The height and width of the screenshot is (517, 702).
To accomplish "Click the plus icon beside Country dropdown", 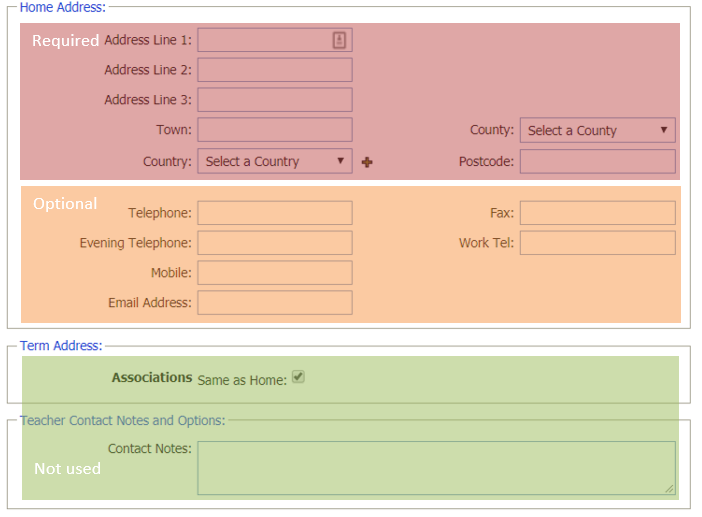I will click(367, 162).
